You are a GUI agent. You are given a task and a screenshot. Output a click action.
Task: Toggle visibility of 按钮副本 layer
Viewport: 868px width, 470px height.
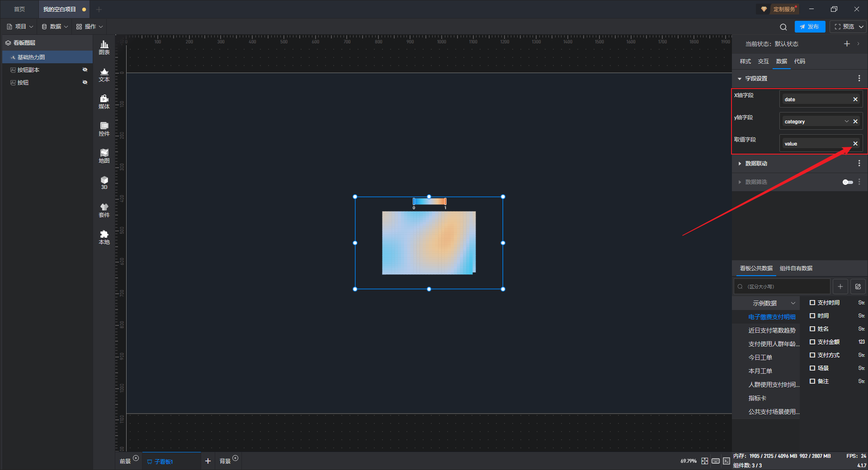pyautogui.click(x=85, y=70)
